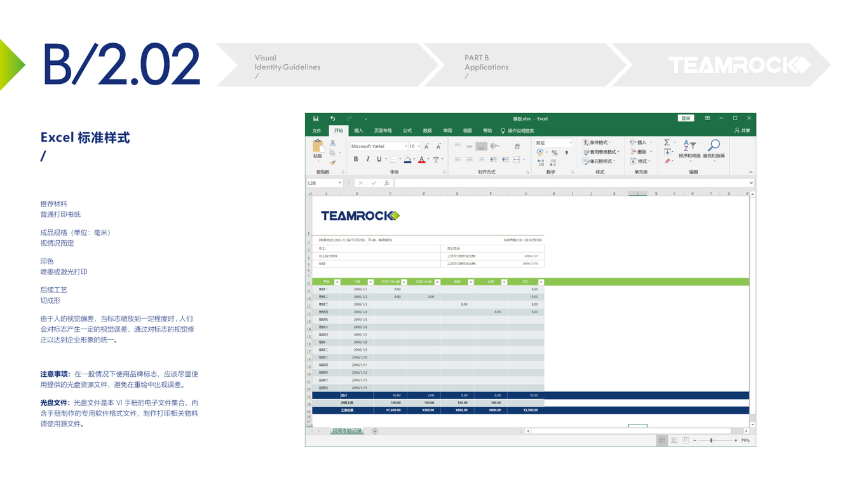
Task: Click the Save icon in title bar
Action: 316,118
